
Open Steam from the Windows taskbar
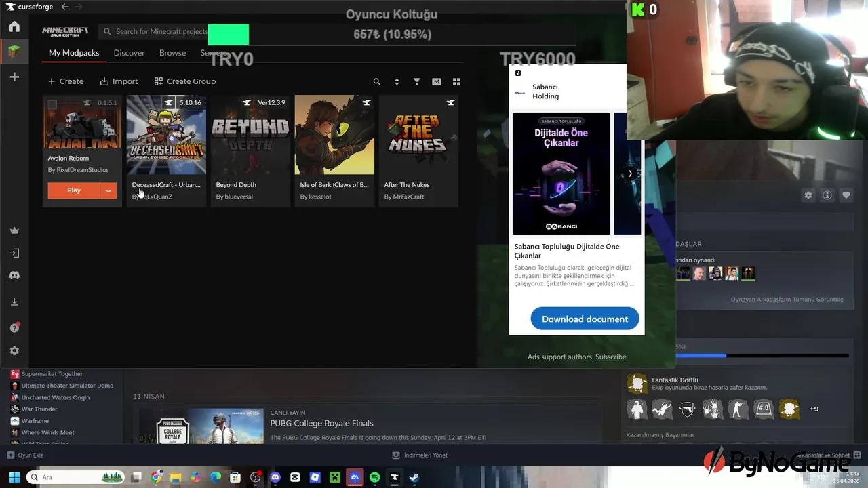414,477
